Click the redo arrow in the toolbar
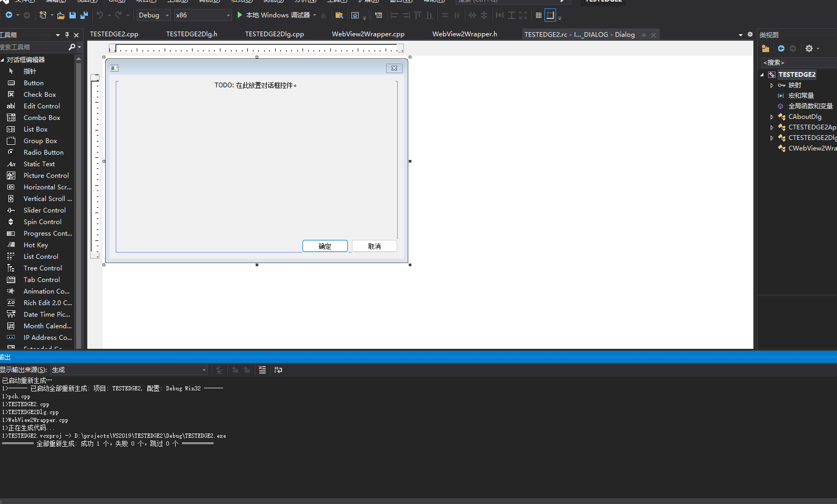Screen dimensions: 837x504 click(118, 15)
